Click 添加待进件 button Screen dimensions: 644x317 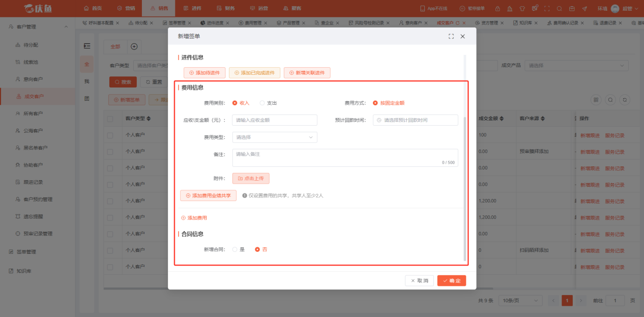pos(204,73)
